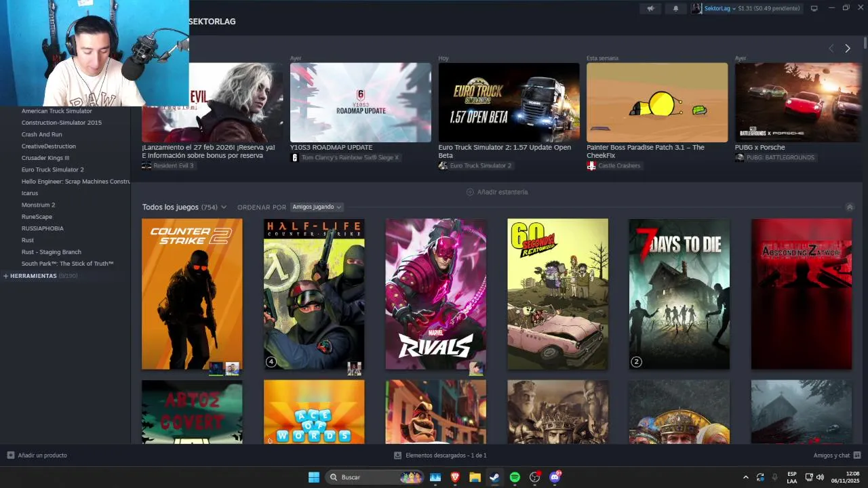Open File Explorer from taskbar

475,477
